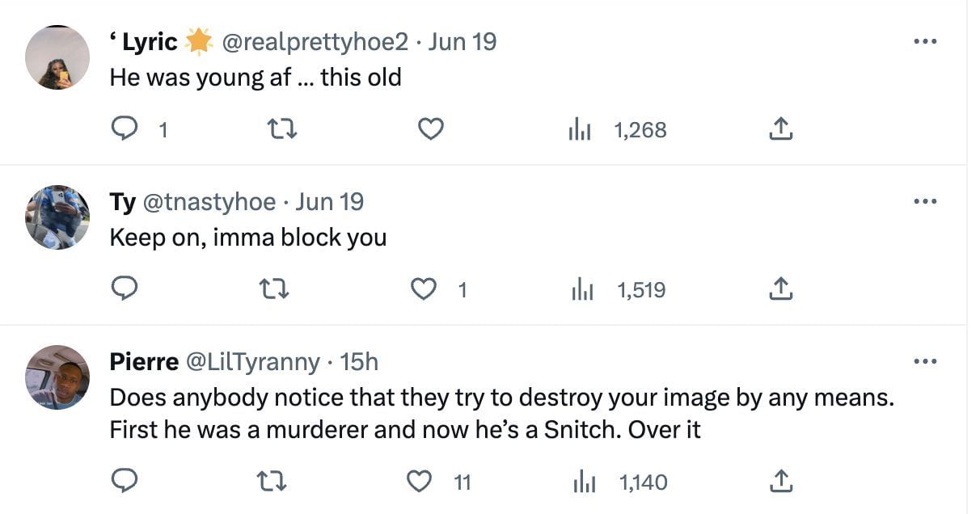980x514 pixels.
Task: Retweet Ty's "Keep on" tweet
Action: [277, 289]
